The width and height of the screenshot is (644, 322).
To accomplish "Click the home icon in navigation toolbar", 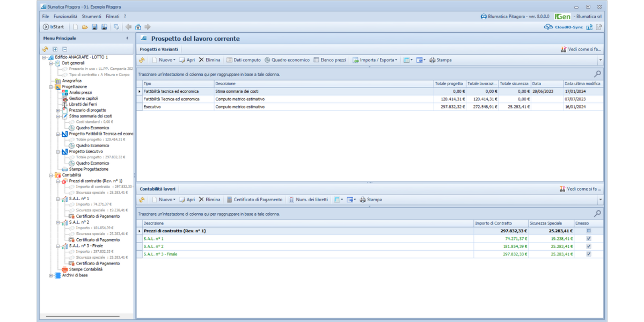I will 138,27.
